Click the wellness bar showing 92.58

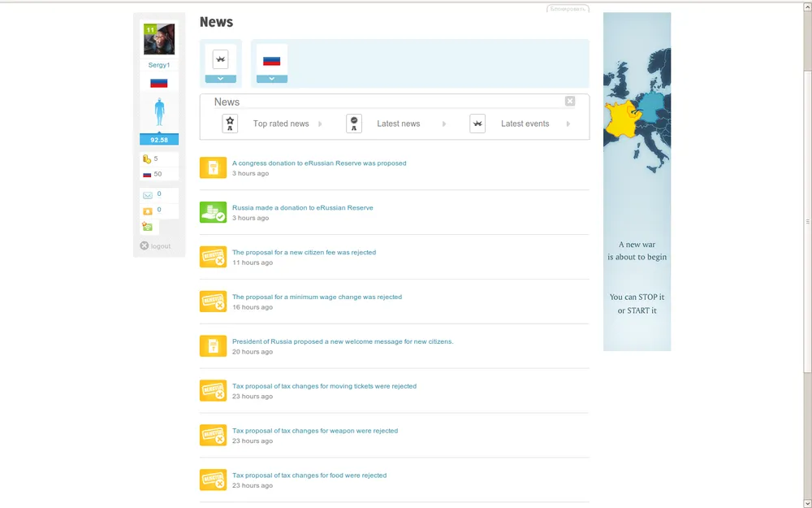click(159, 140)
